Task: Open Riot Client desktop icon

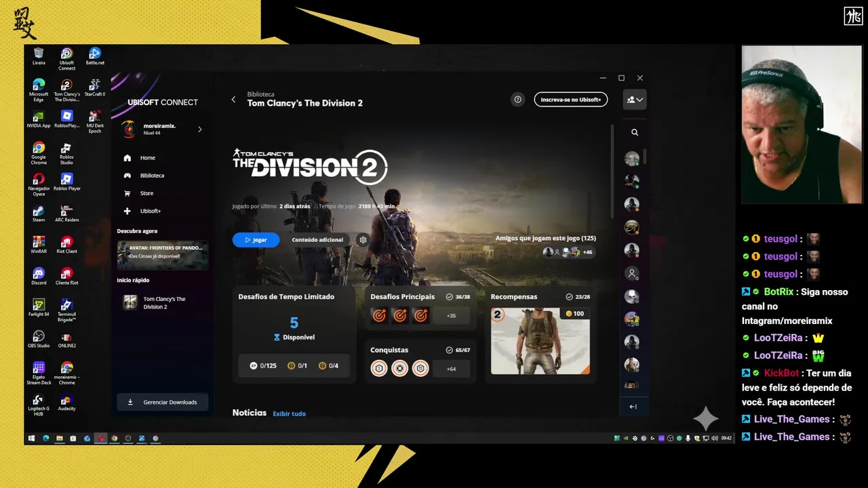Action: click(66, 245)
